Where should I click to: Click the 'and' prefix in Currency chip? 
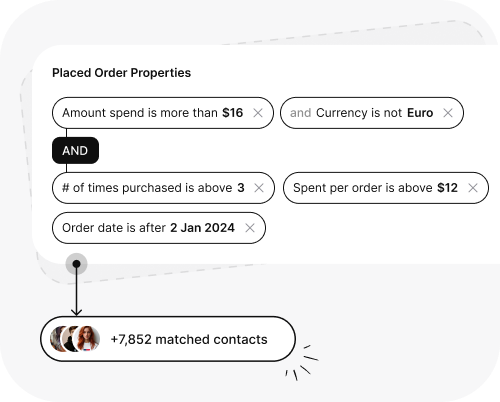[300, 113]
